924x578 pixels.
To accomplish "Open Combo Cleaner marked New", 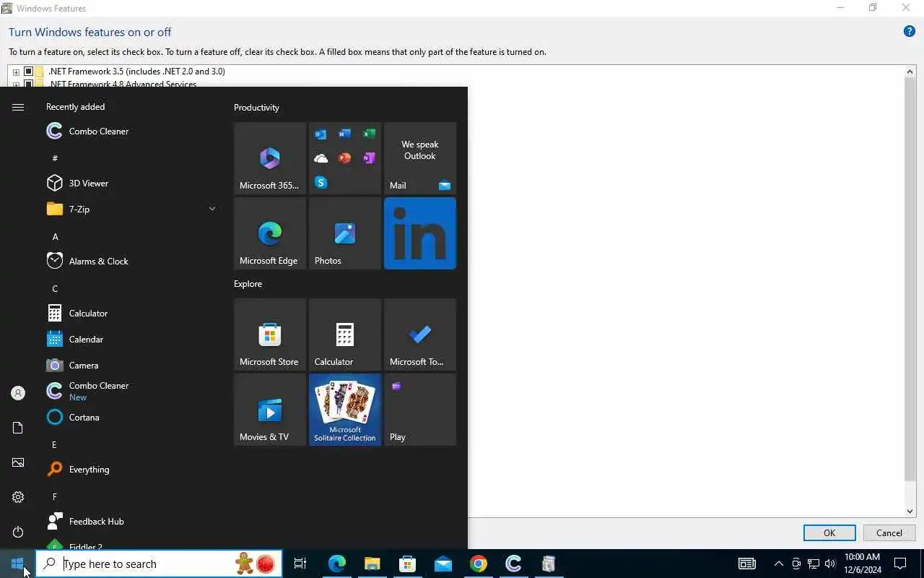I will (130, 391).
